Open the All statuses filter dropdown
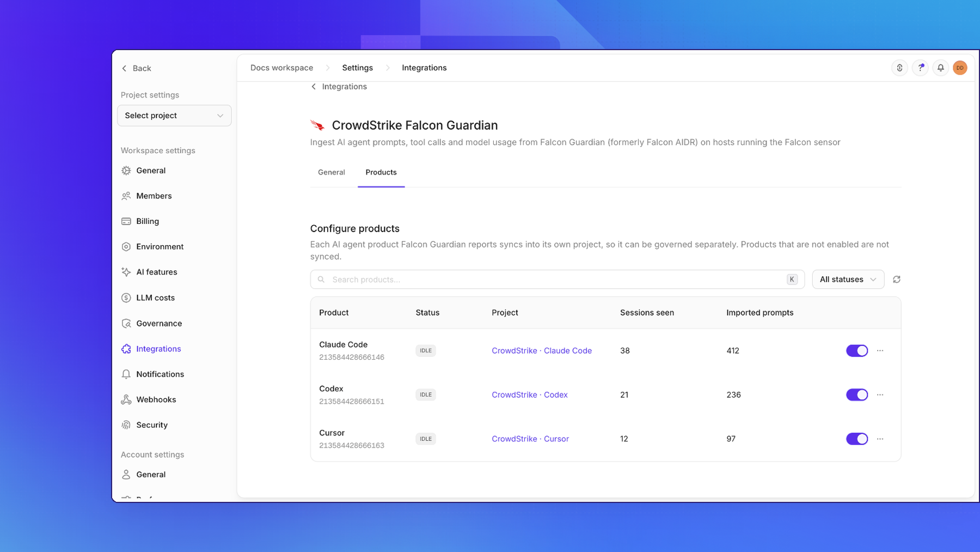Viewport: 980px width, 552px height. [x=848, y=280]
